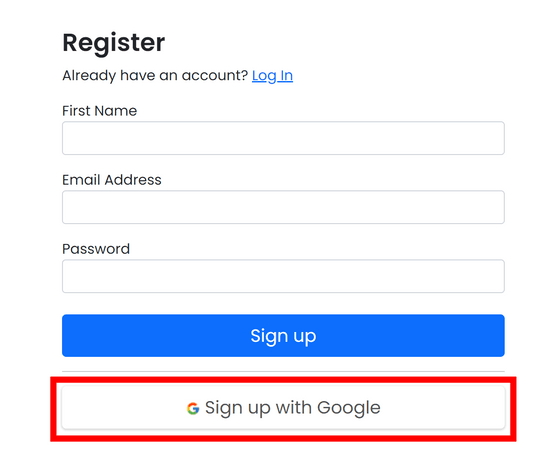The width and height of the screenshot is (560, 464).
Task: Click the First Name label
Action: coord(99,111)
